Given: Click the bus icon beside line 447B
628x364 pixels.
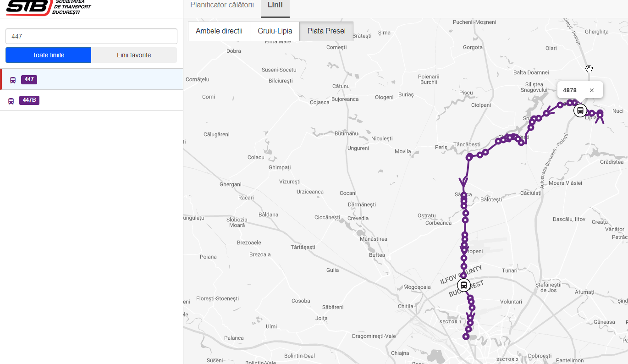Looking at the screenshot, I should pos(11,101).
